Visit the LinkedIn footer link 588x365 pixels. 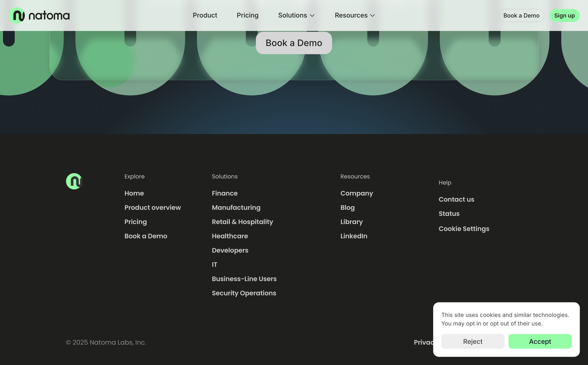(354, 236)
